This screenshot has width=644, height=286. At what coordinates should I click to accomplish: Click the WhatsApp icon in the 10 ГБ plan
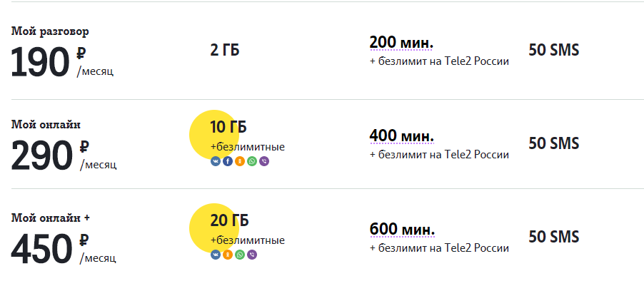point(252,161)
